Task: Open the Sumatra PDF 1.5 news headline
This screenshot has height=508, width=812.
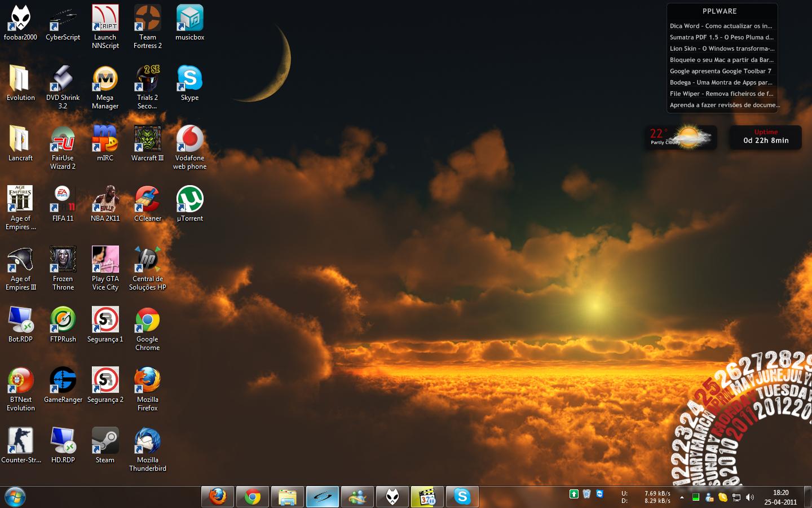Action: [x=722, y=37]
